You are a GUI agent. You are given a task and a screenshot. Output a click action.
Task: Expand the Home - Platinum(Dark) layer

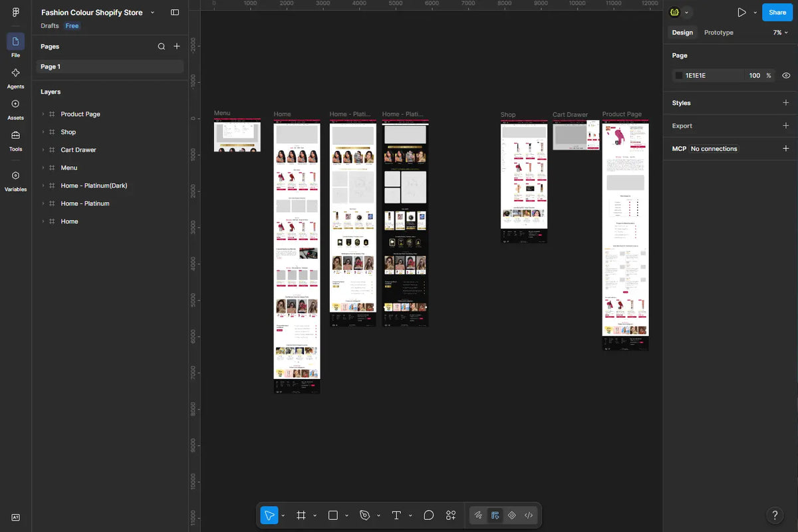pos(43,186)
